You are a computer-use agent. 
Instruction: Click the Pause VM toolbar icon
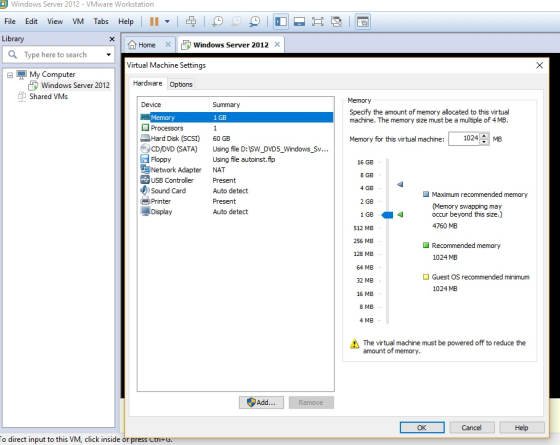click(154, 22)
